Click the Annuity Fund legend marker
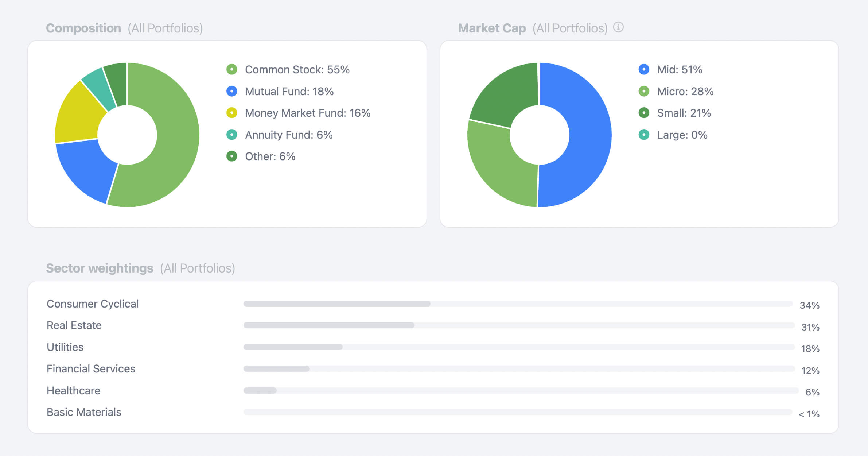Screen dimensions: 868x456 coord(231,135)
